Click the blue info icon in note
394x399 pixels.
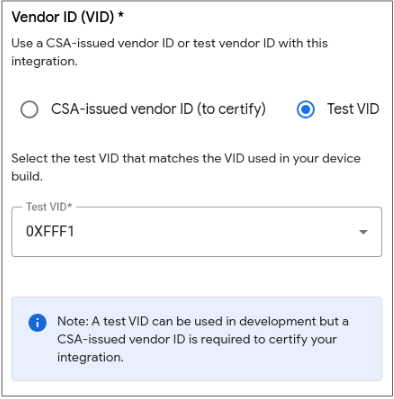coord(37,323)
